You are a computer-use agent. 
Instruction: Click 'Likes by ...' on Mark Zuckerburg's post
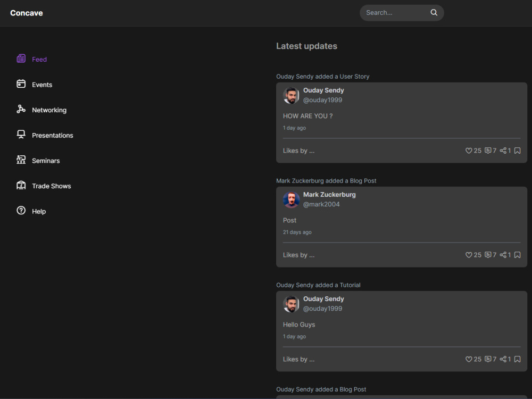pyautogui.click(x=298, y=255)
